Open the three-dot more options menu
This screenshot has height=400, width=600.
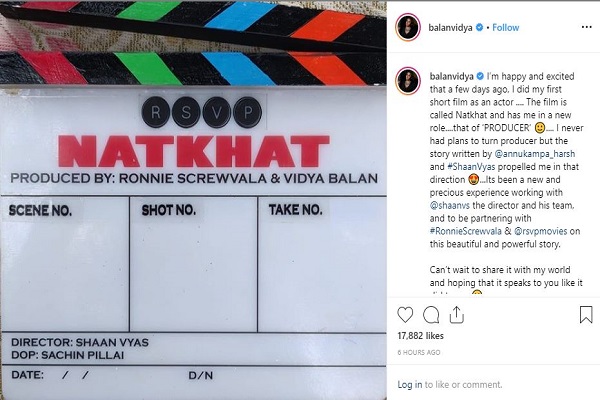tap(586, 27)
